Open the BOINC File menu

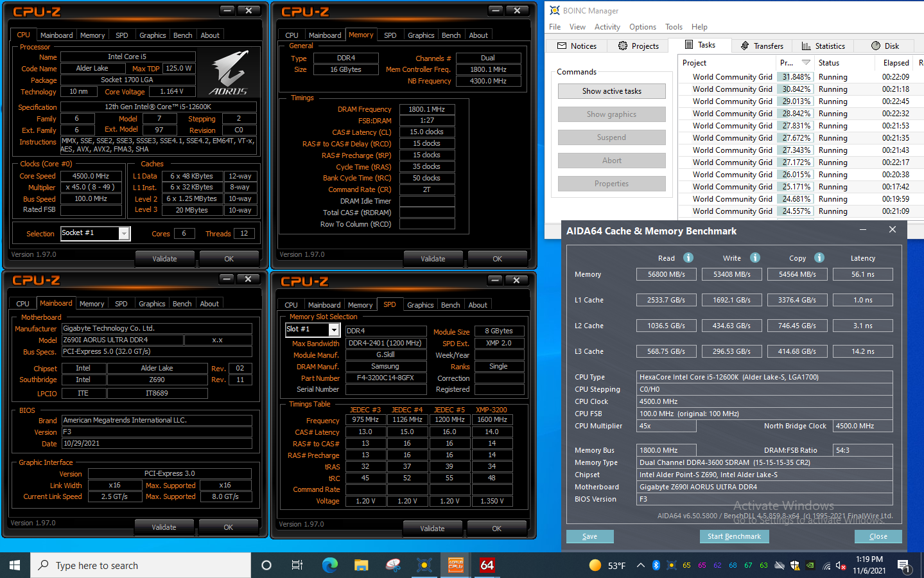coord(555,27)
